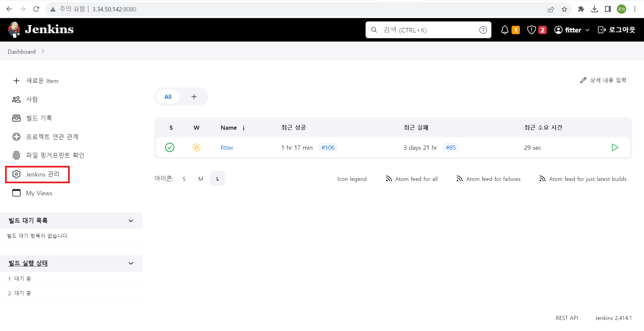Set icon size to S

coord(184,179)
